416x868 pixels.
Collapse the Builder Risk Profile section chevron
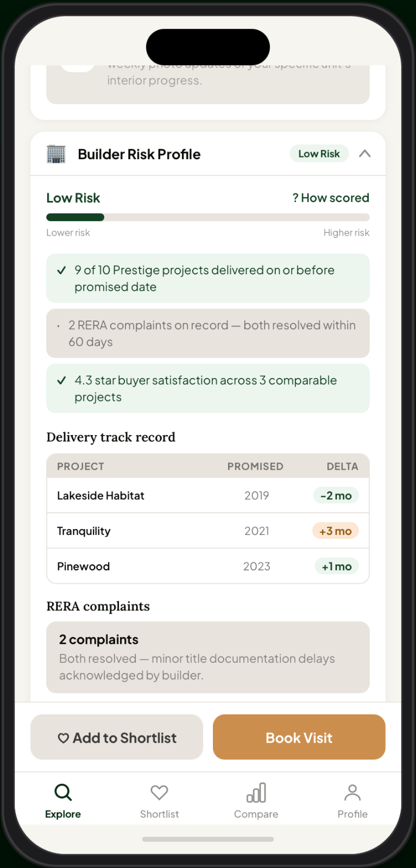(365, 154)
